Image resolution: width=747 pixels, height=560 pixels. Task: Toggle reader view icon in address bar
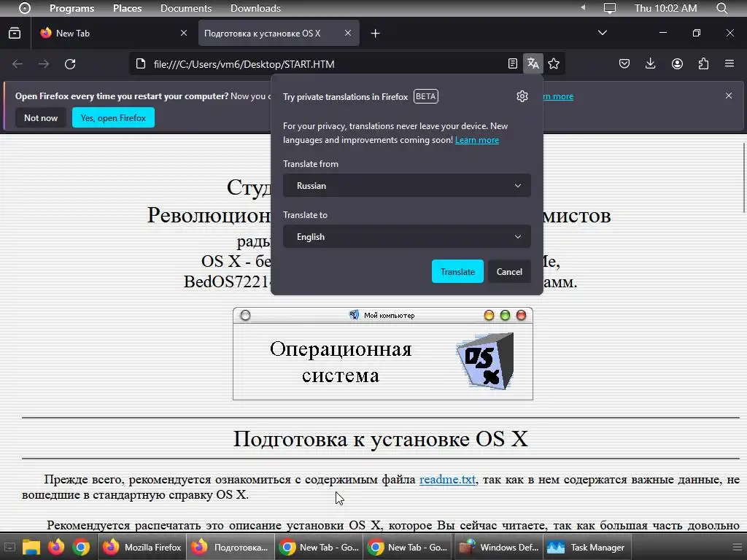coord(513,63)
